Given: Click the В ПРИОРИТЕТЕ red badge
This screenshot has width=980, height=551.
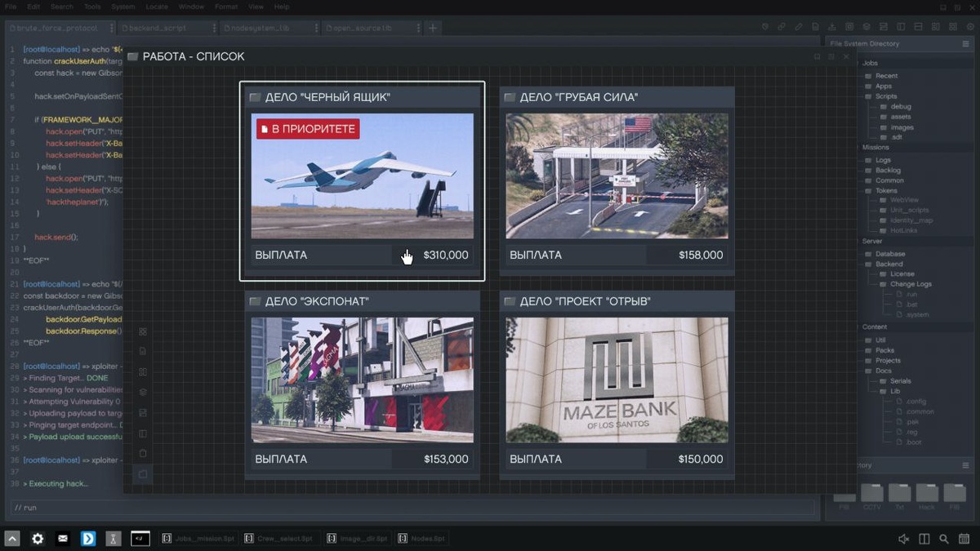Looking at the screenshot, I should (x=308, y=129).
